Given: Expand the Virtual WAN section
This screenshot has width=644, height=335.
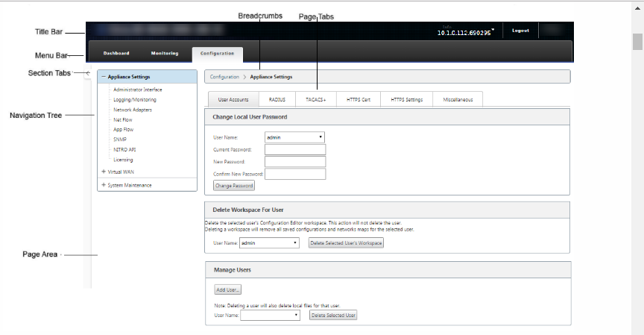Looking at the screenshot, I should pyautogui.click(x=104, y=172).
